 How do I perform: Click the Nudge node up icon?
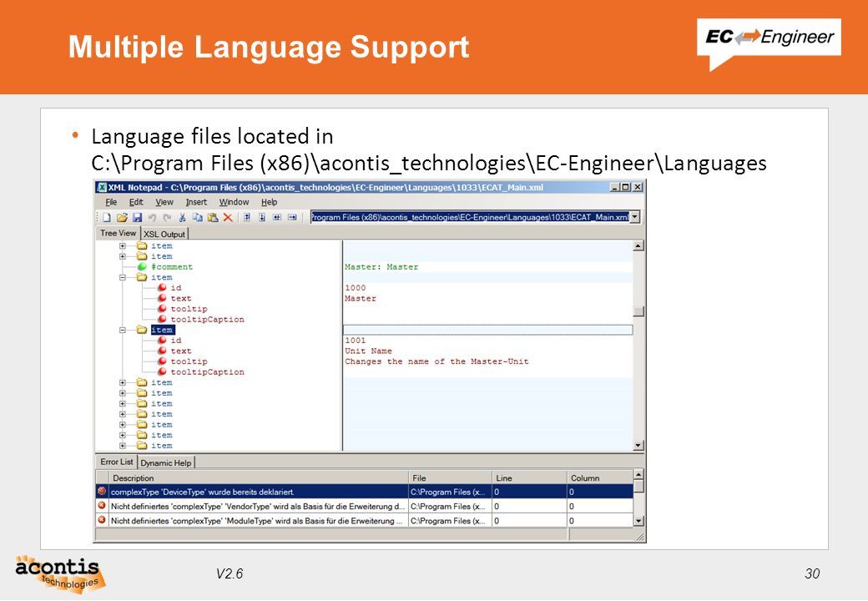click(x=247, y=218)
